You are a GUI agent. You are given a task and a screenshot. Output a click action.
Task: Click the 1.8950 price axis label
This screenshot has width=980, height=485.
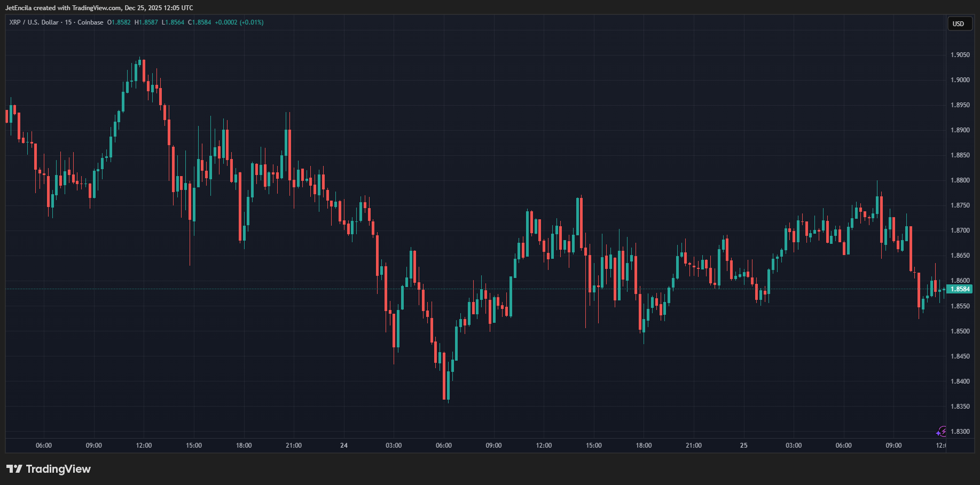pyautogui.click(x=960, y=105)
